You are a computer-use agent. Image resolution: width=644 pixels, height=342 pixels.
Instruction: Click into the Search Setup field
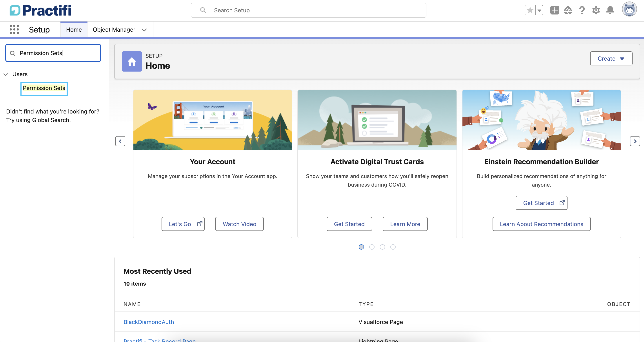point(309,10)
